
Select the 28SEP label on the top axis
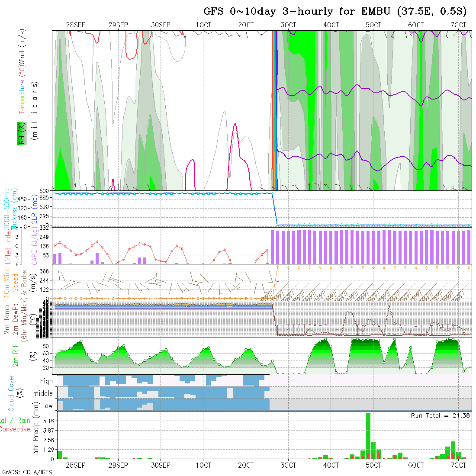pyautogui.click(x=76, y=25)
